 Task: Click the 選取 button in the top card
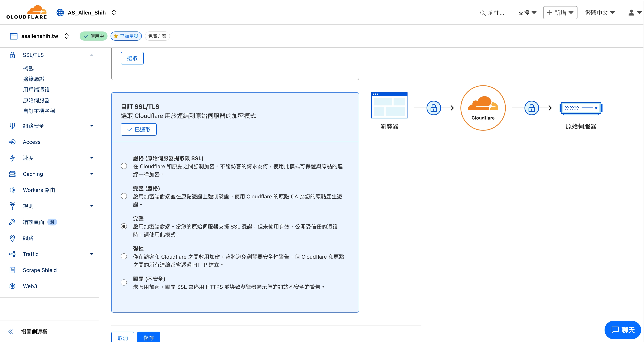132,58
